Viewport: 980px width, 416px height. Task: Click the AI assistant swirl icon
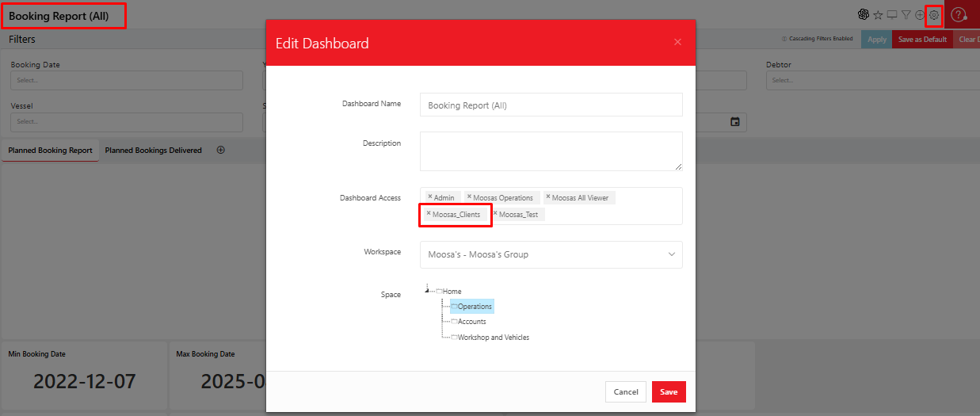click(x=864, y=14)
